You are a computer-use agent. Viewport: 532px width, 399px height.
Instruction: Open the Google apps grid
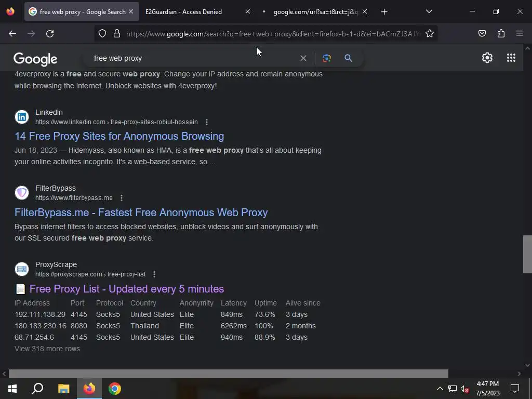(511, 58)
